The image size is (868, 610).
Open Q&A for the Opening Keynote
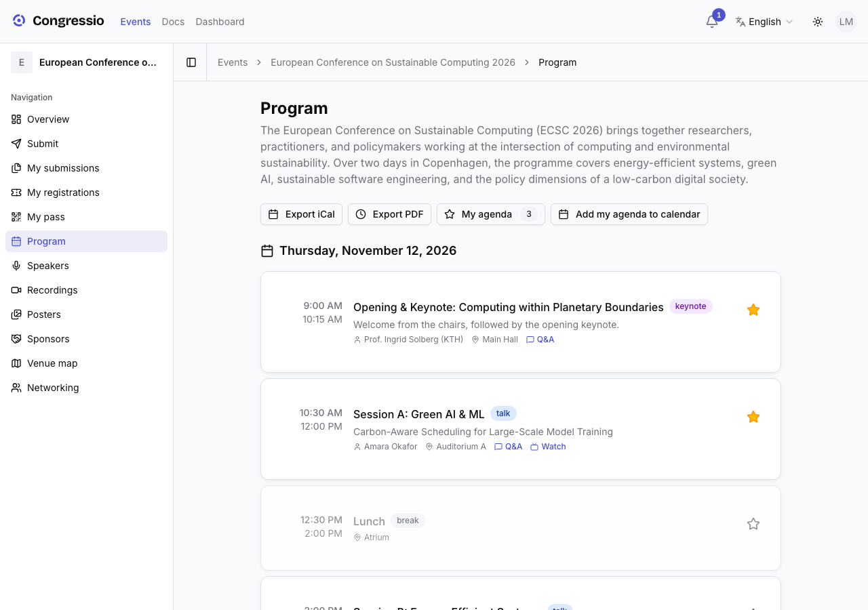click(x=540, y=340)
